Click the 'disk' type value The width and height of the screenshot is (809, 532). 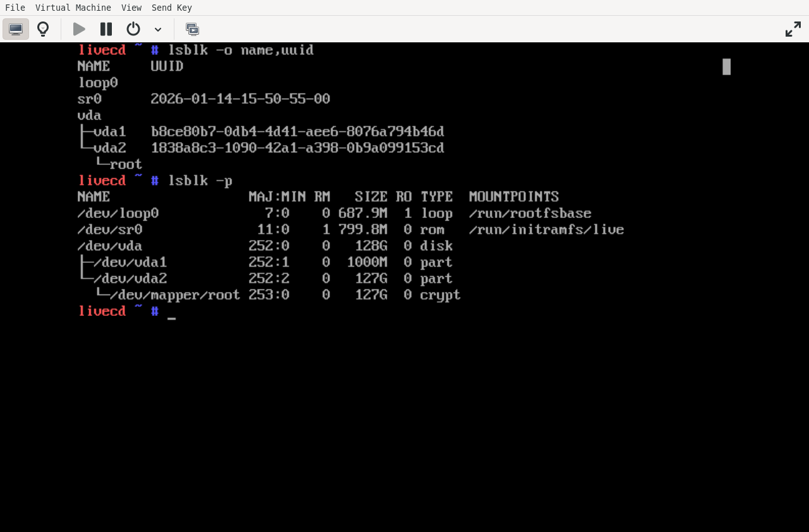(437, 246)
